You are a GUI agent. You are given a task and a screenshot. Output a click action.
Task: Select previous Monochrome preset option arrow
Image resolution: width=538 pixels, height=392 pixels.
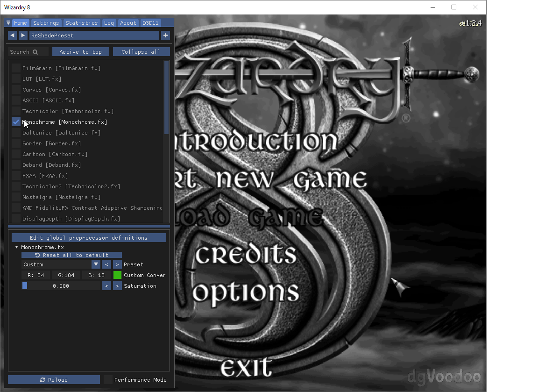106,264
